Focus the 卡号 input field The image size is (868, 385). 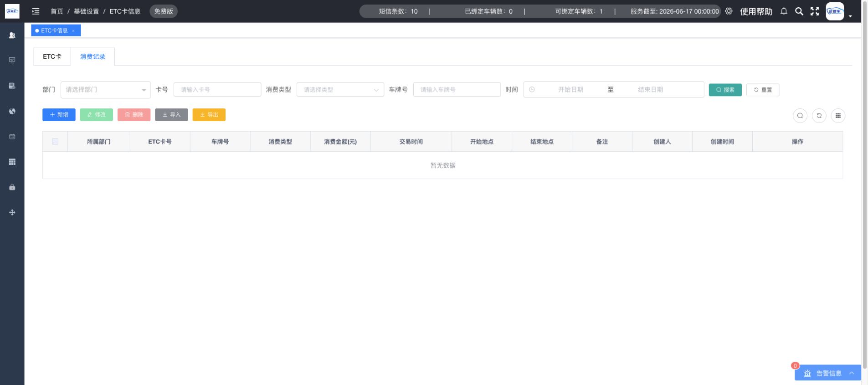click(217, 90)
